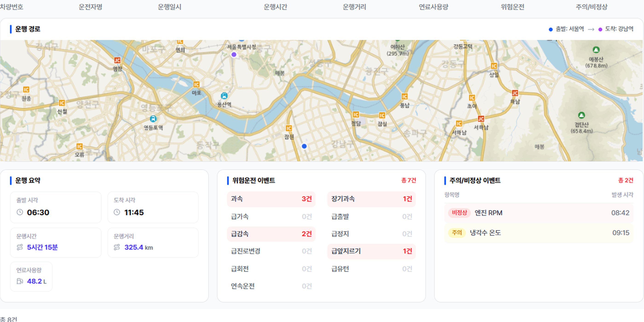Click the 예봉산 mountain icon on map
This screenshot has width=644, height=322.
pyautogui.click(x=596, y=50)
